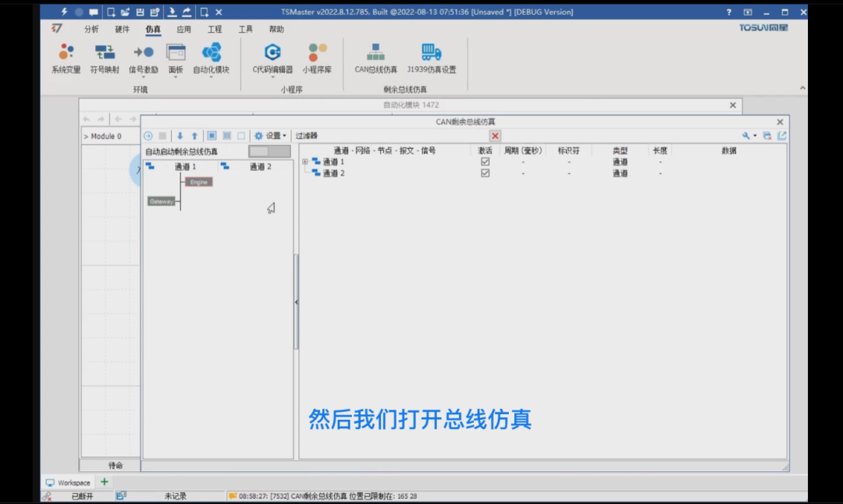
Task: Click the empty square deselect all icon
Action: pyautogui.click(x=241, y=136)
